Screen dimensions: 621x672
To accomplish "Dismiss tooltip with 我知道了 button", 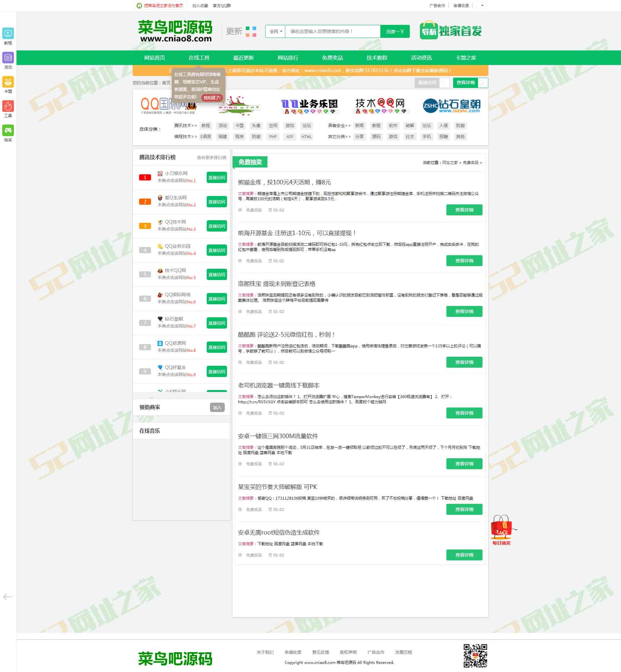I will click(x=212, y=98).
